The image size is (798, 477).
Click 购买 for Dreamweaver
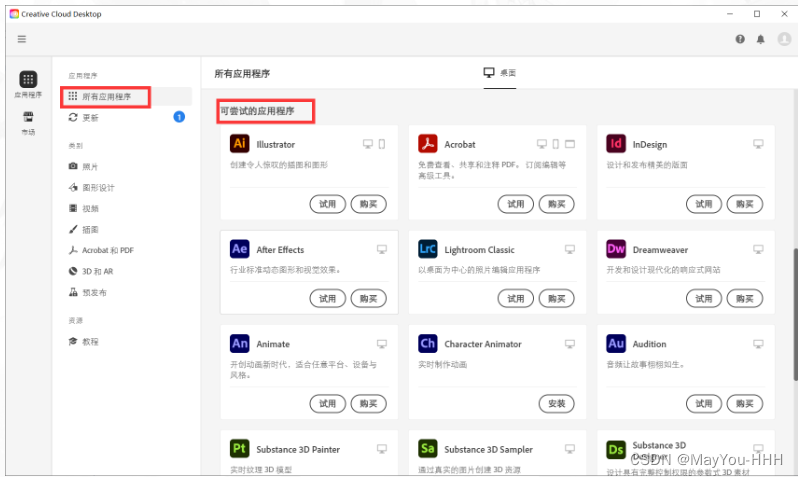[745, 298]
